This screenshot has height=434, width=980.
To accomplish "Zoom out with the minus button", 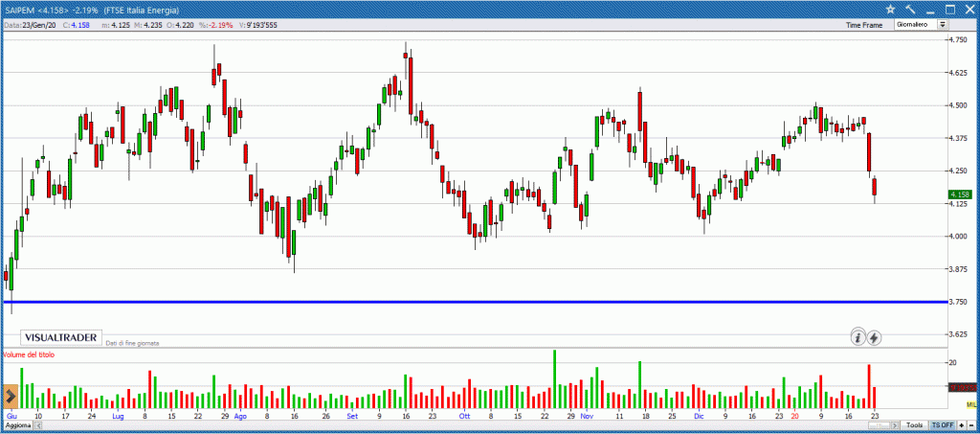I will click(x=971, y=425).
